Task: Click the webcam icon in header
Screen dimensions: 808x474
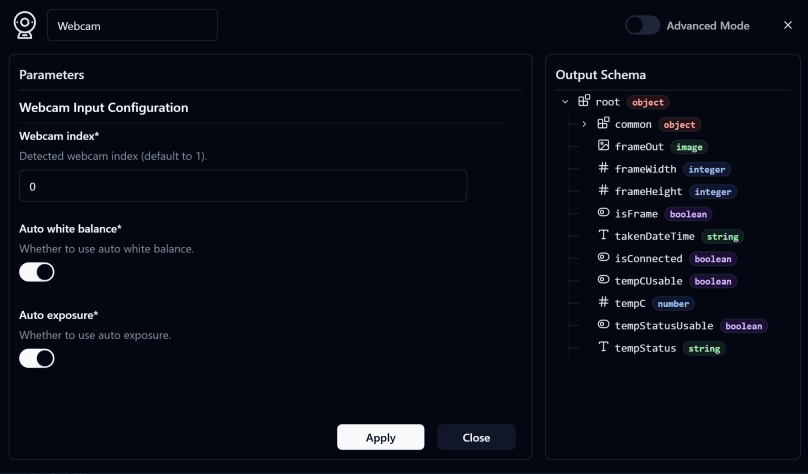Action: (x=25, y=25)
